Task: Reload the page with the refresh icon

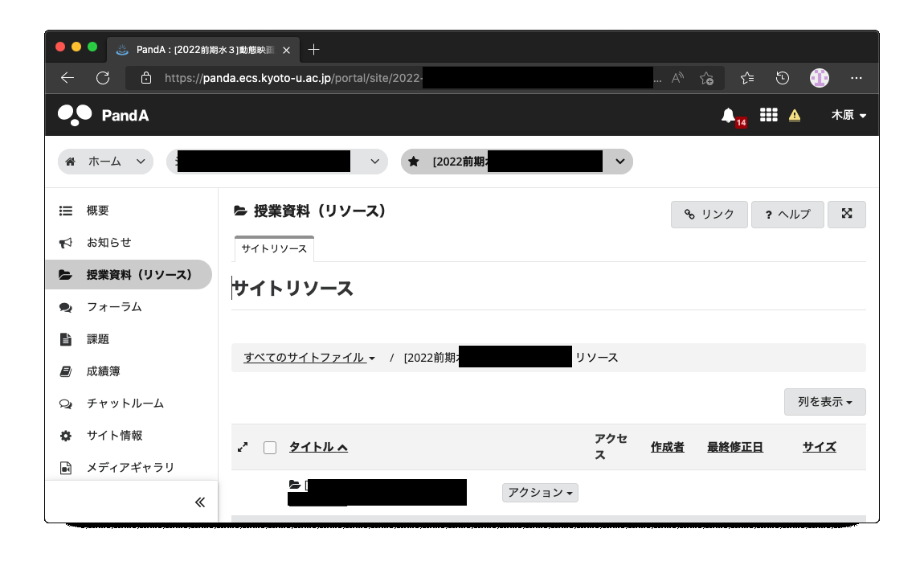Action: [x=103, y=78]
